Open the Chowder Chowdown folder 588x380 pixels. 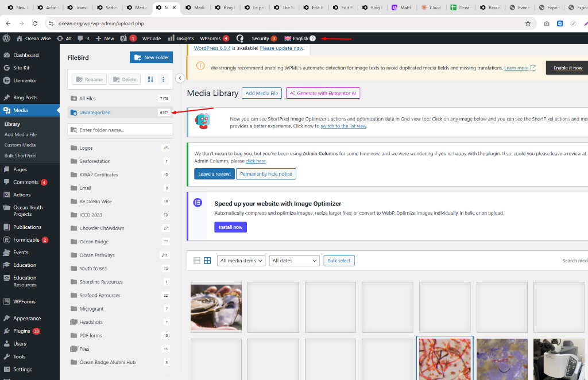coord(120,228)
